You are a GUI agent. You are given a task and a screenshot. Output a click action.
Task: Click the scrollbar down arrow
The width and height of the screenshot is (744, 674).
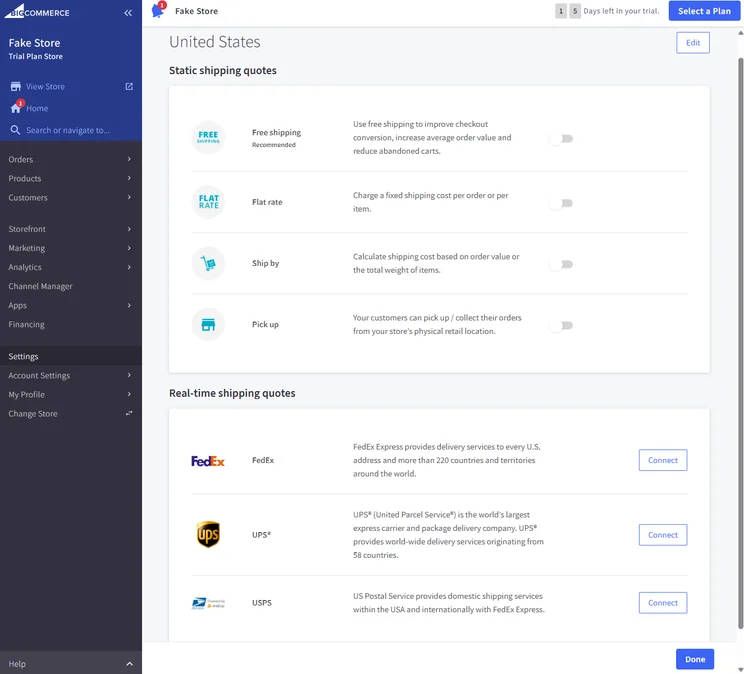(740, 669)
